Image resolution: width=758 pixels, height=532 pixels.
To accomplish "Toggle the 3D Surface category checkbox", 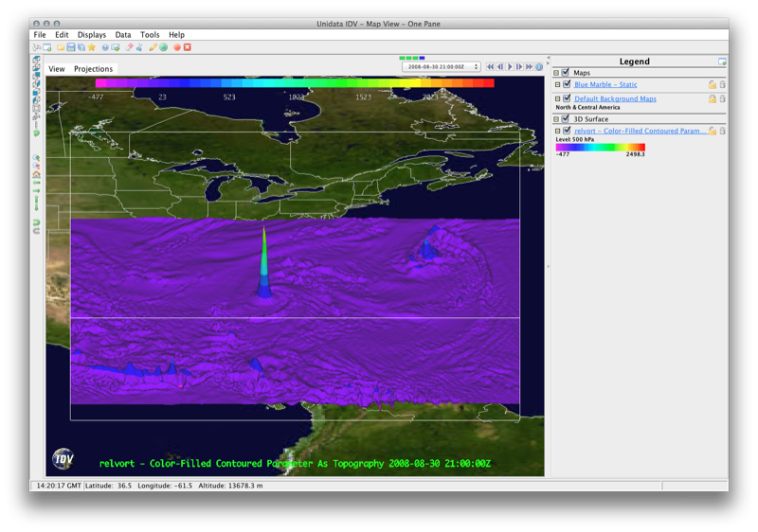I will (566, 119).
